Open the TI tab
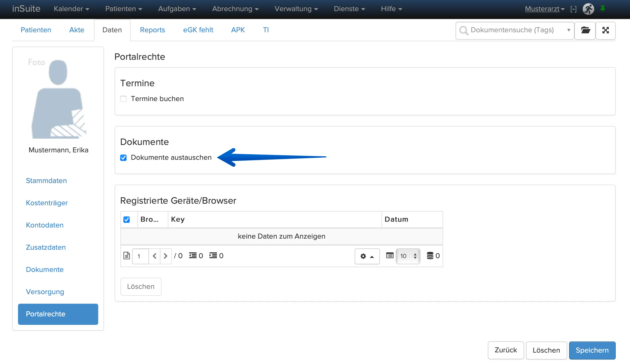The image size is (630, 364). point(266,30)
